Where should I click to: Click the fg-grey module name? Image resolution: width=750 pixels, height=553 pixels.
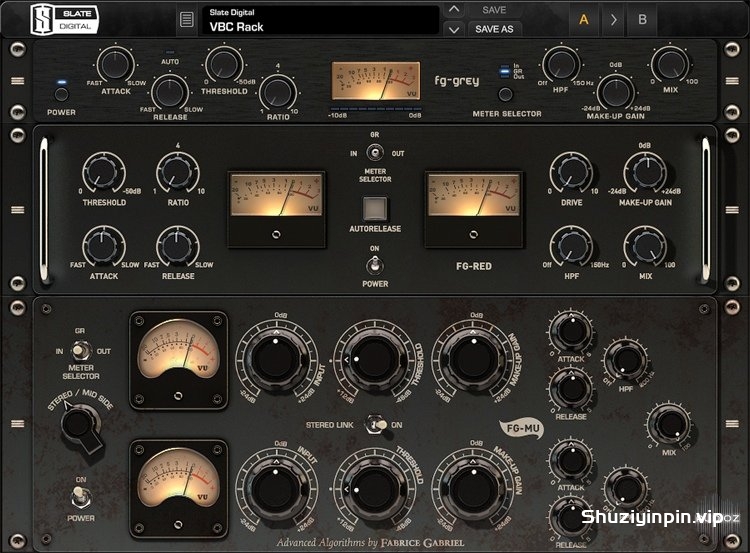tap(456, 81)
